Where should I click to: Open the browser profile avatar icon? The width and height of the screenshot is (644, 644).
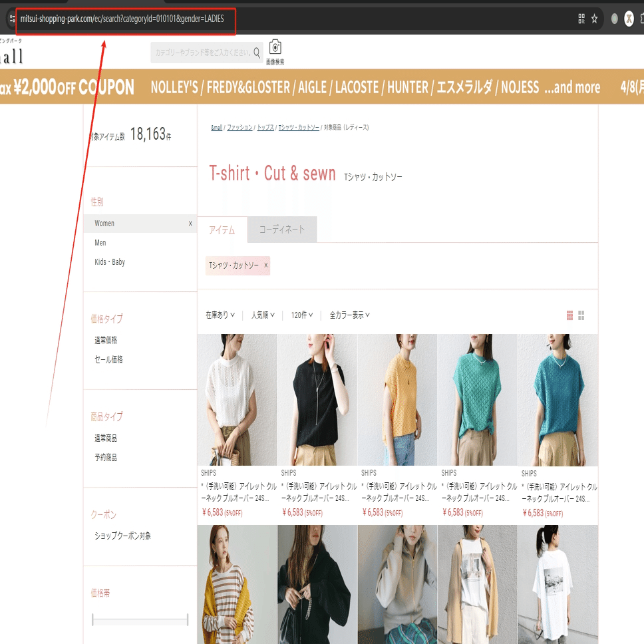point(629,19)
